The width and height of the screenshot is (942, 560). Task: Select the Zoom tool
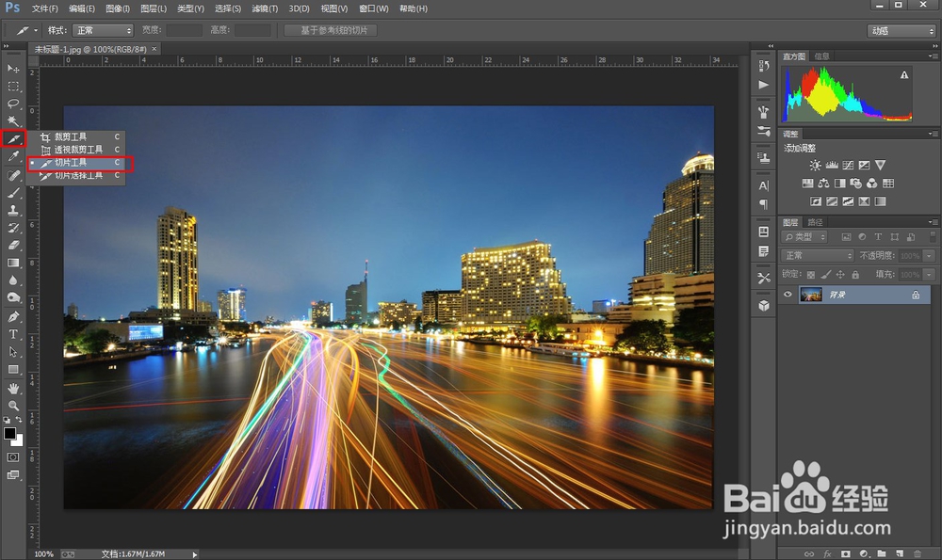13,406
